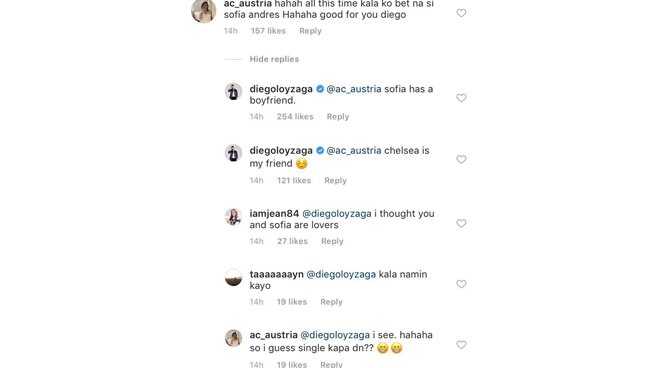Open diegoloyzaga profile picture on first reply
Screen dimensions: 660x368
tap(233, 91)
